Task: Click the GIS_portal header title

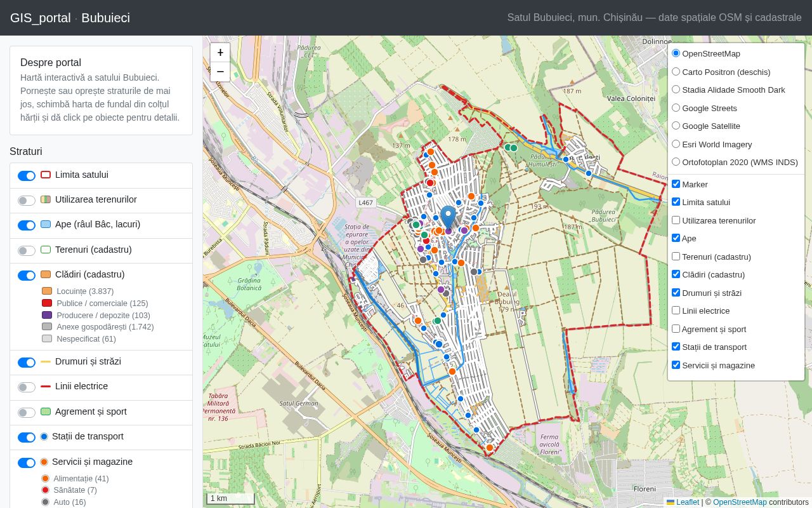Action: pos(41,18)
